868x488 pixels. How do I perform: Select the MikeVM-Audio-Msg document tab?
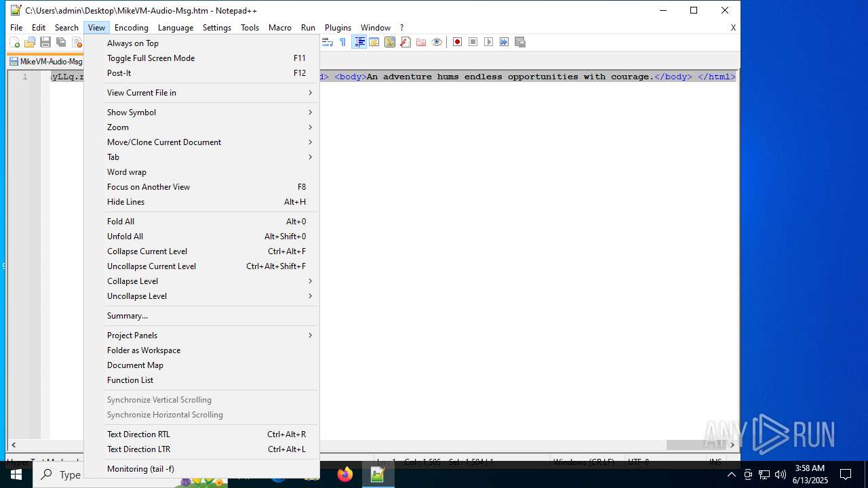pyautogui.click(x=46, y=61)
